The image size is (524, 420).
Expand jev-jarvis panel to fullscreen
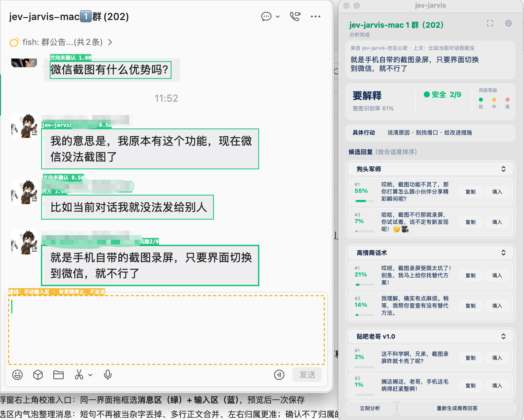tap(490, 23)
